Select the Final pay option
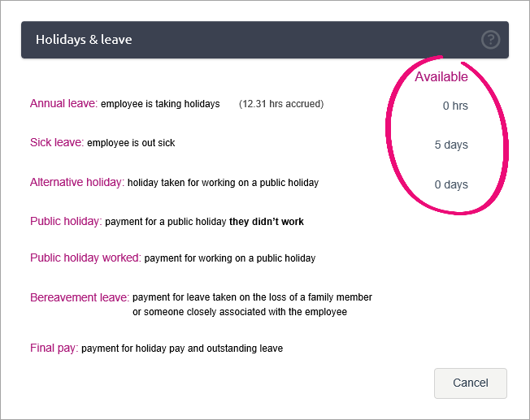 (x=54, y=349)
